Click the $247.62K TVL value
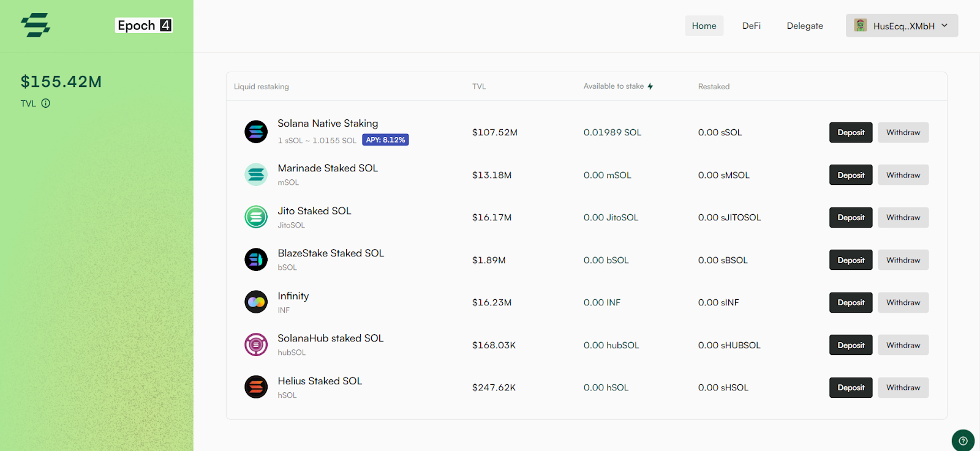This screenshot has width=980, height=451. coord(494,387)
